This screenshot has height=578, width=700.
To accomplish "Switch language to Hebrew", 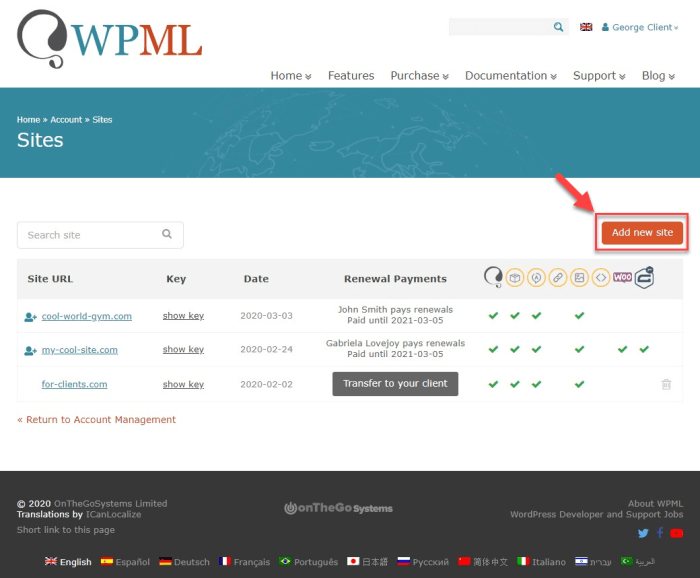I will [x=593, y=561].
